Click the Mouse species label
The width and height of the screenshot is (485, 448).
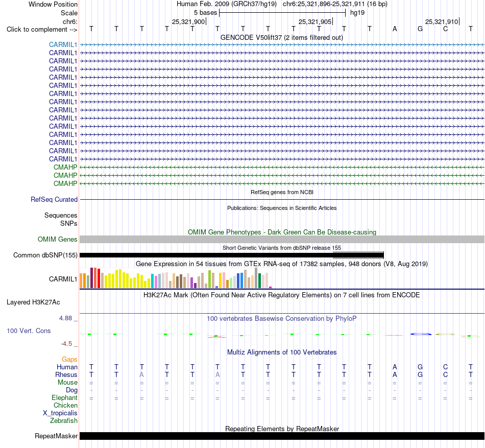tap(67, 383)
